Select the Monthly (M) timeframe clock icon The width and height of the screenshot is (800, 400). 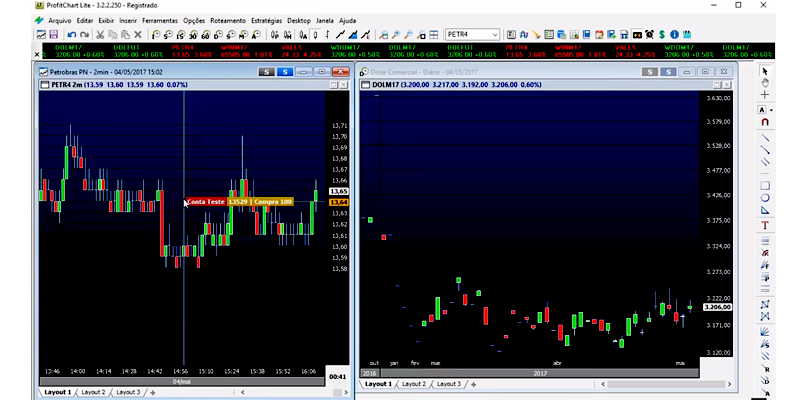[x=243, y=35]
